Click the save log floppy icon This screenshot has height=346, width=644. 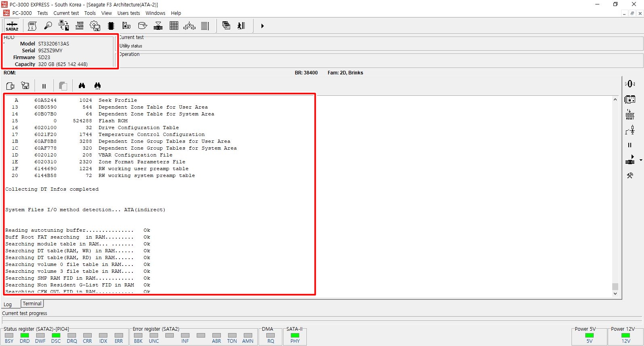point(25,86)
